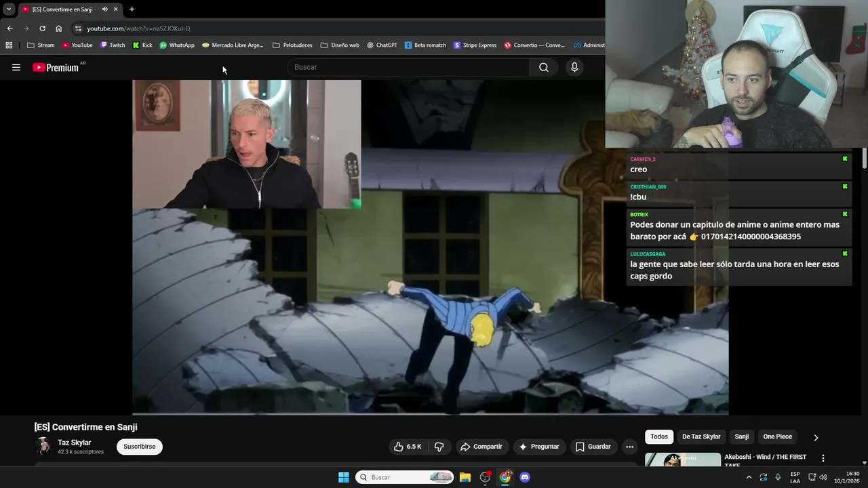Open the Akeboshi - Wind video thumbnail
Screen dimensions: 868x488
coord(683,460)
